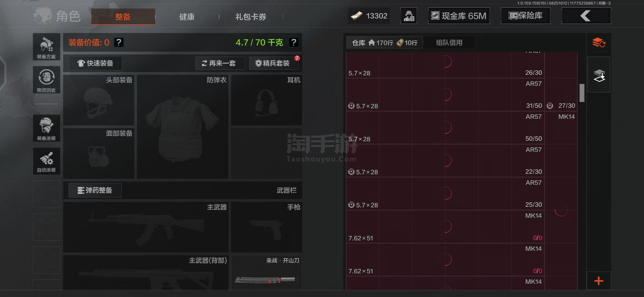Screen dimensions: 644x297
Task: Open the character avatar icon
Action: (x=409, y=16)
